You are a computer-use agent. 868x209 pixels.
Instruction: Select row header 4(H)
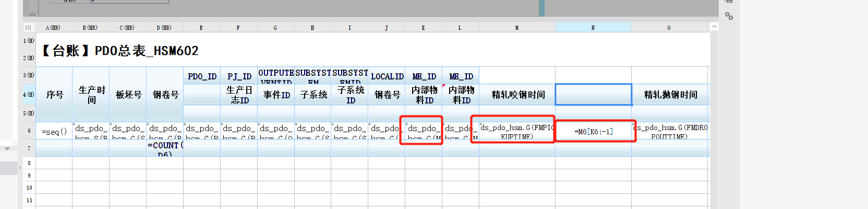pos(29,95)
